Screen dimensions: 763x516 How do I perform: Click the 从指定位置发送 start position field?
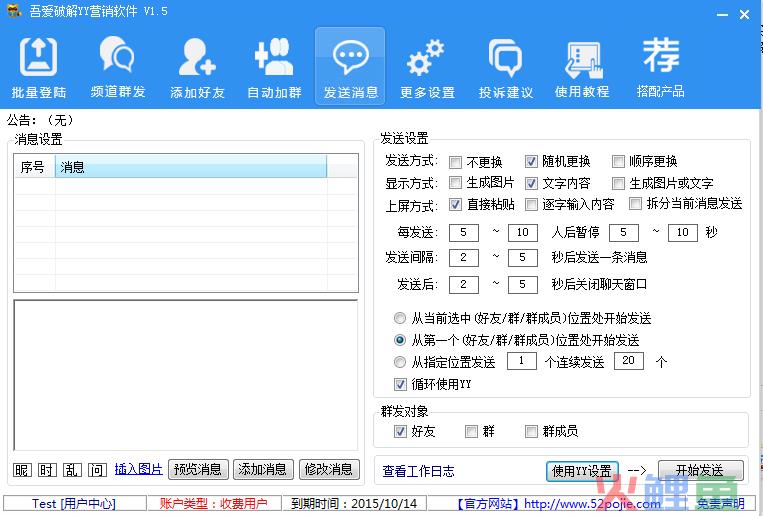click(522, 361)
